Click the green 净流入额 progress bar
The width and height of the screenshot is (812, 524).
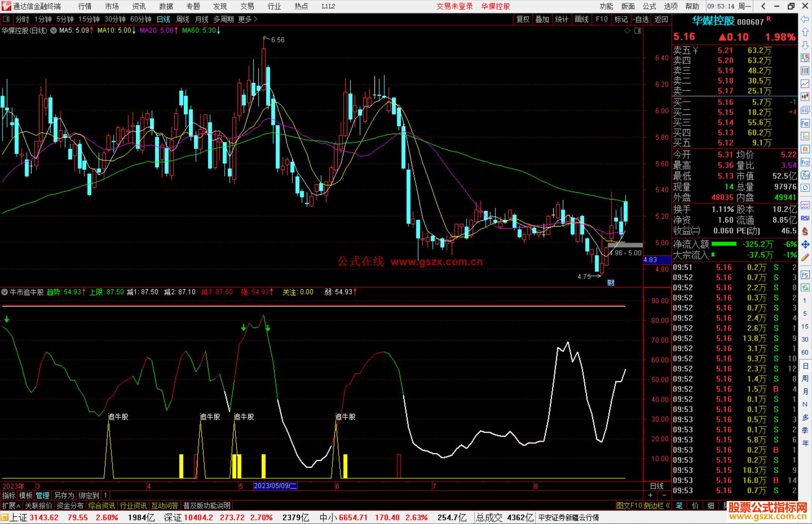coord(724,244)
